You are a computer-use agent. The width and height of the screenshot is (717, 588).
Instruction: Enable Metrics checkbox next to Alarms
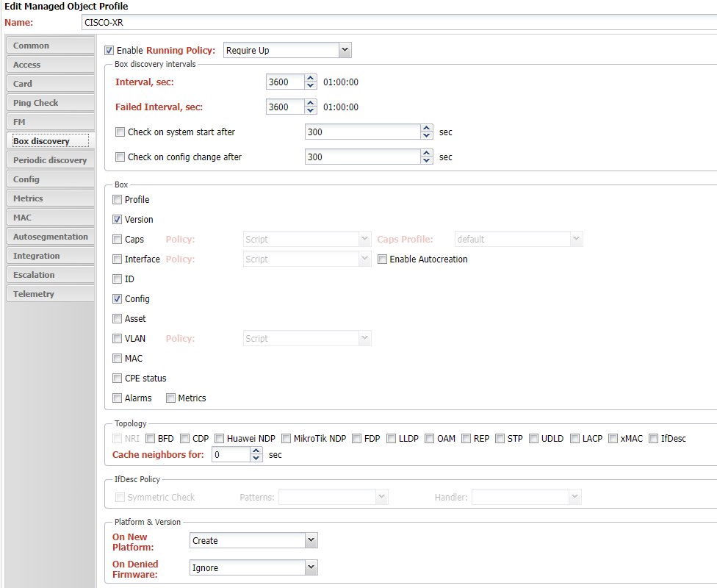170,398
